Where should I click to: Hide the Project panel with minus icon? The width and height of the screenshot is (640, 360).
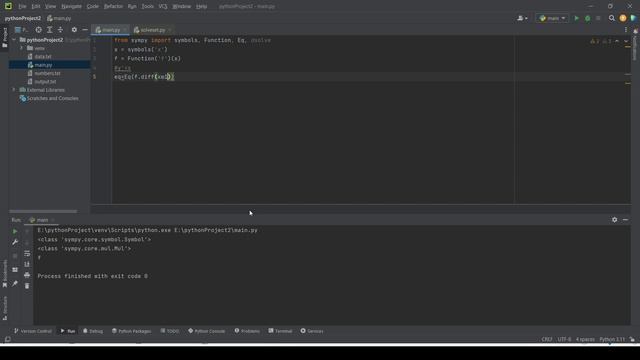click(x=85, y=30)
